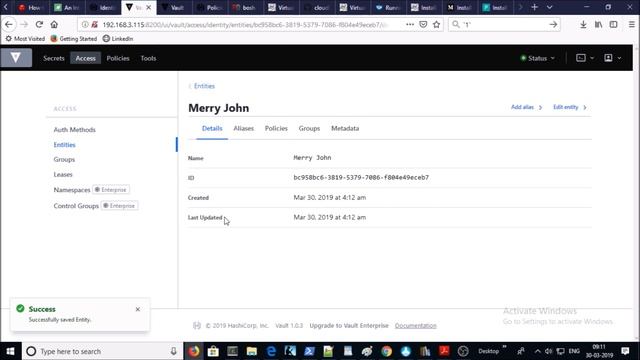Open a new browser tab
Image resolution: width=640 pixels, height=360 pixels.
coord(534,7)
